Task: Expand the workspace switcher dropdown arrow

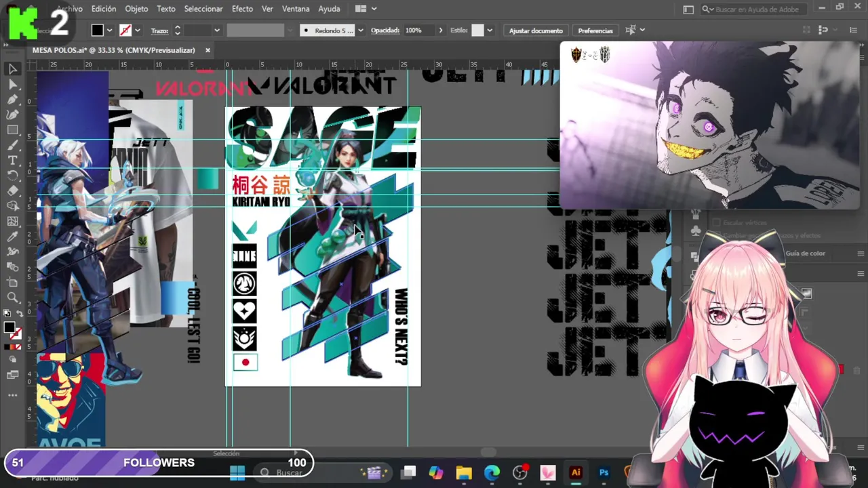Action: click(374, 9)
